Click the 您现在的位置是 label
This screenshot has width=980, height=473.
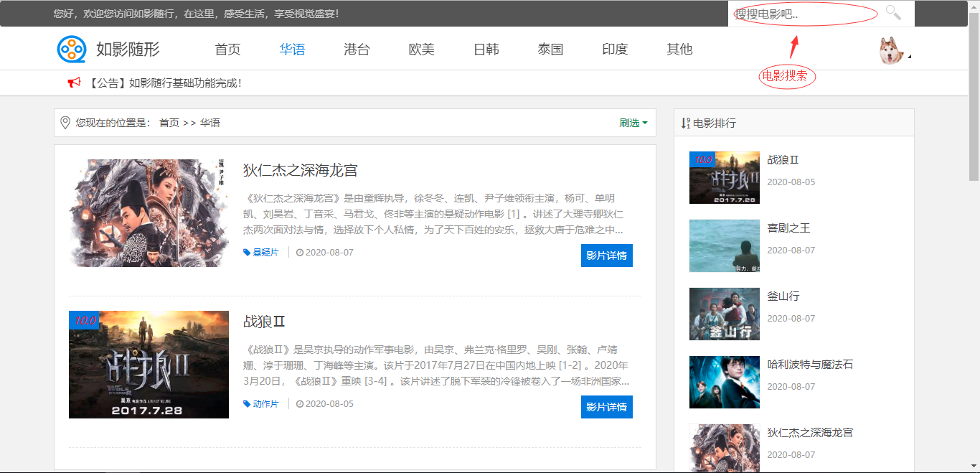pos(113,123)
